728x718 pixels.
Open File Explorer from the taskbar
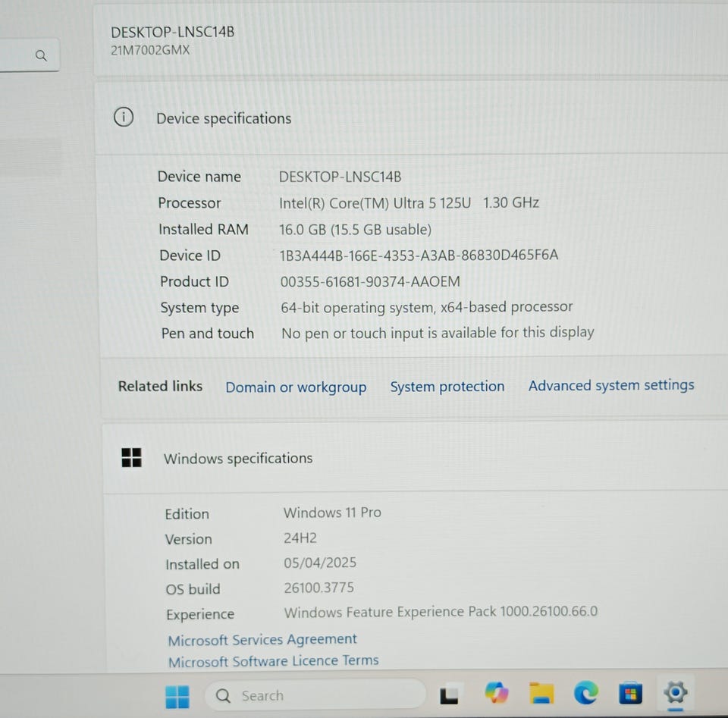[x=541, y=694]
